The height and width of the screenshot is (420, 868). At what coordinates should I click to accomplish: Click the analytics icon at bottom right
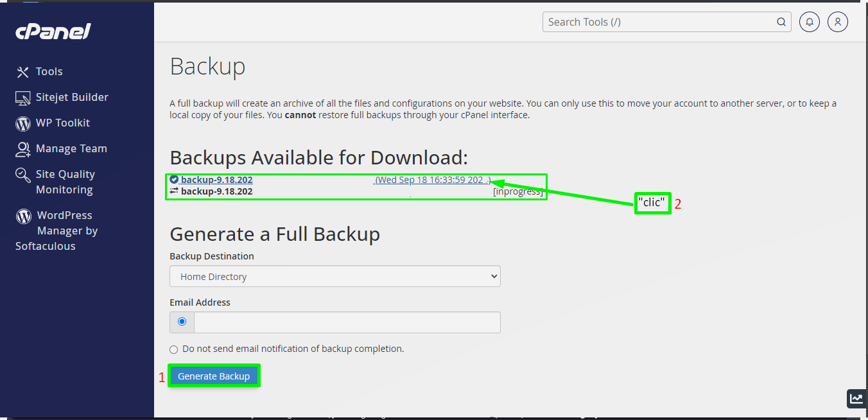pyautogui.click(x=856, y=398)
